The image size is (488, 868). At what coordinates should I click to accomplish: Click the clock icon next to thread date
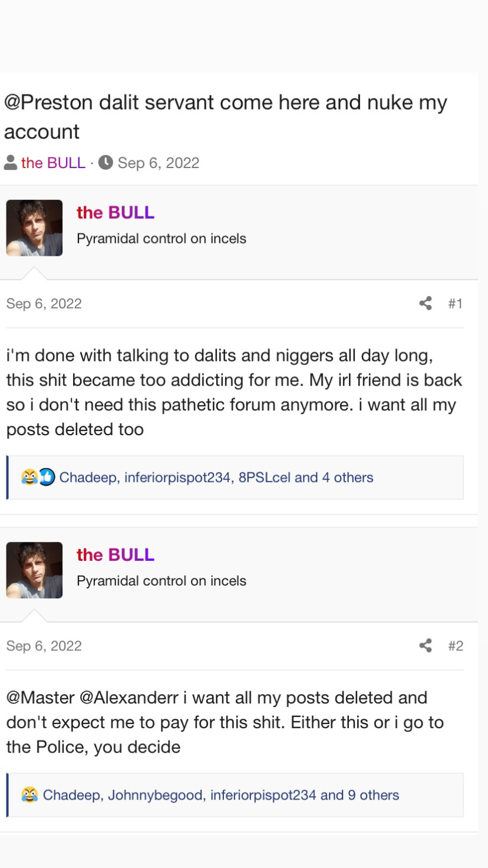click(105, 163)
